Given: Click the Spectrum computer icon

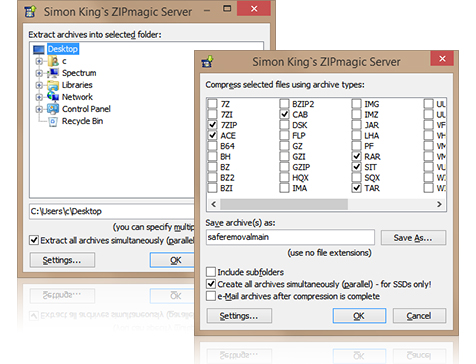Looking at the screenshot, I should point(53,73).
